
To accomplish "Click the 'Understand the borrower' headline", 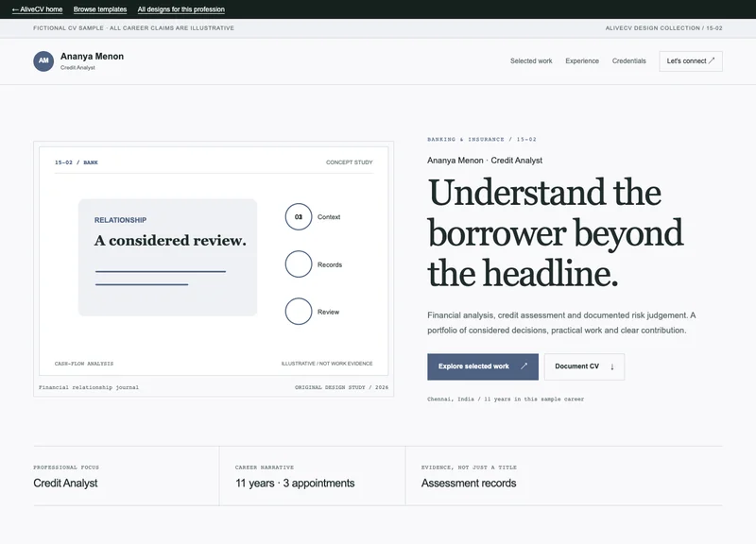I will 555,232.
